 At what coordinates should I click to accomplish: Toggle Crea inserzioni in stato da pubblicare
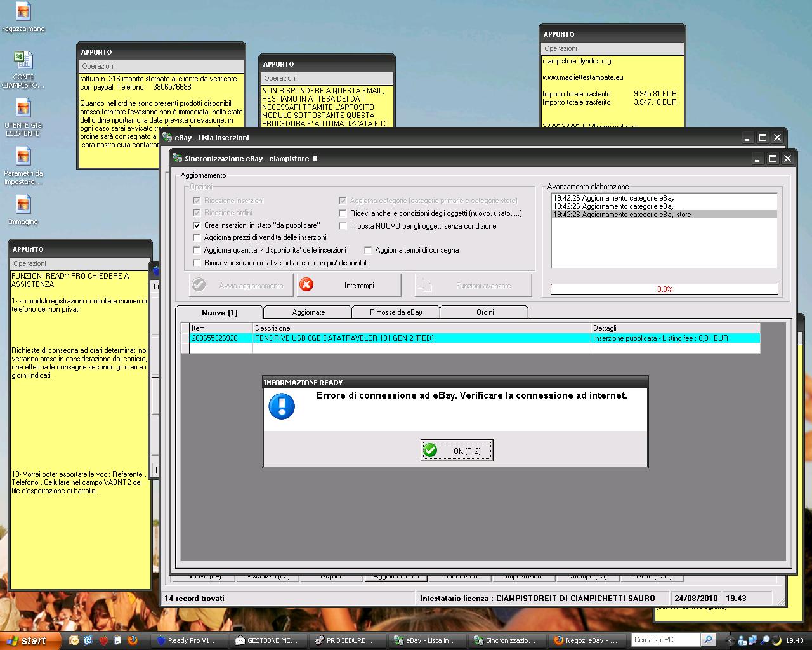click(x=197, y=225)
